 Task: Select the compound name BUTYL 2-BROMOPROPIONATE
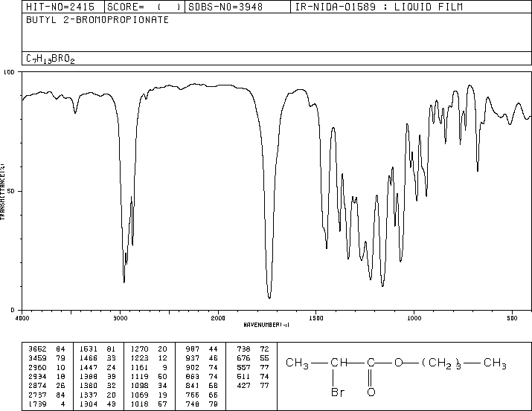click(97, 20)
